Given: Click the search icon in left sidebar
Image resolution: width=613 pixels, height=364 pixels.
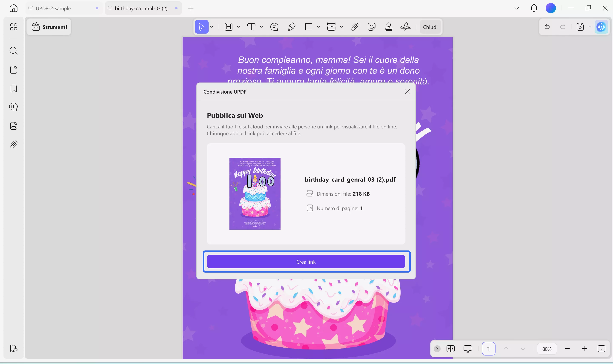Looking at the screenshot, I should click(13, 51).
